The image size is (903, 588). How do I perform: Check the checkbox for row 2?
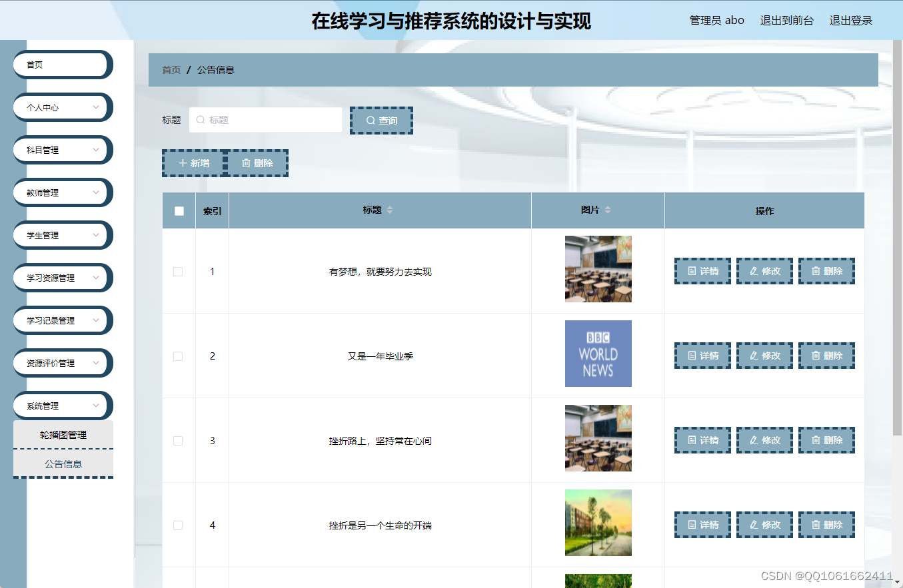[x=178, y=356]
